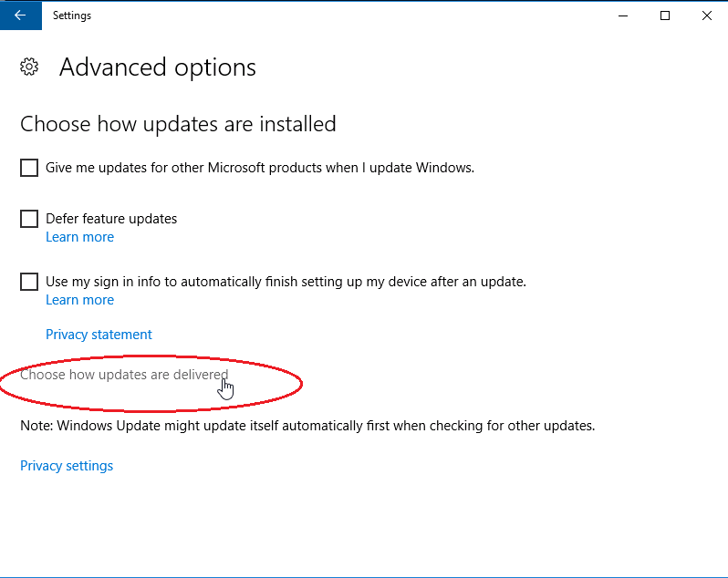
Task: Click the Windows Update note text
Action: [307, 426]
